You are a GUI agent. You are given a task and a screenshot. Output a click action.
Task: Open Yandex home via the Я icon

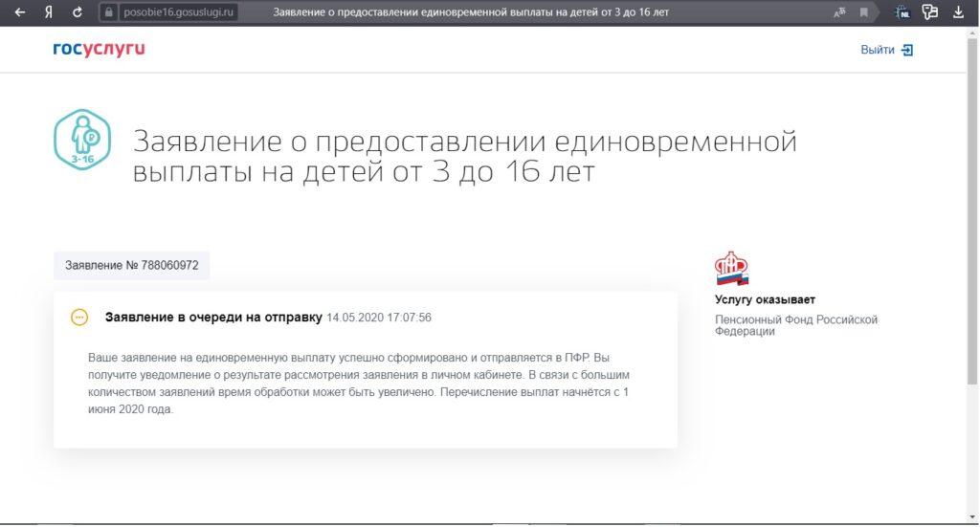point(49,11)
